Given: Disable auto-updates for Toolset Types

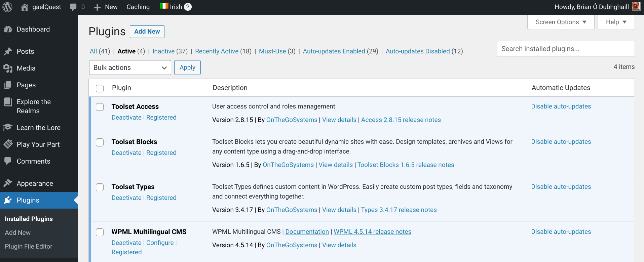Looking at the screenshot, I should pyautogui.click(x=561, y=186).
